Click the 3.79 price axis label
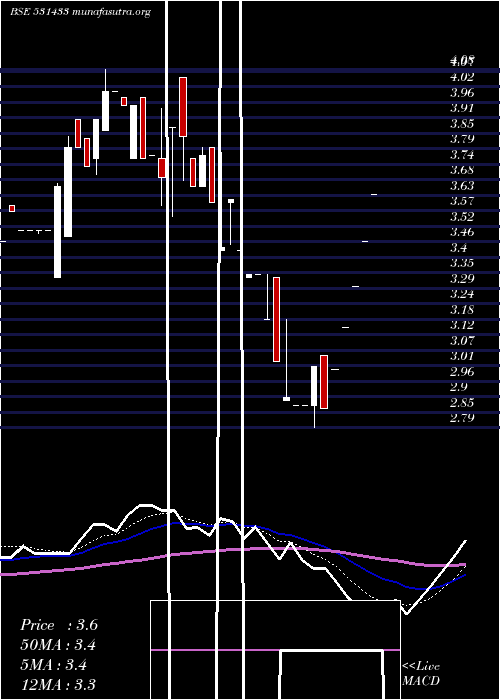 pyautogui.click(x=462, y=138)
